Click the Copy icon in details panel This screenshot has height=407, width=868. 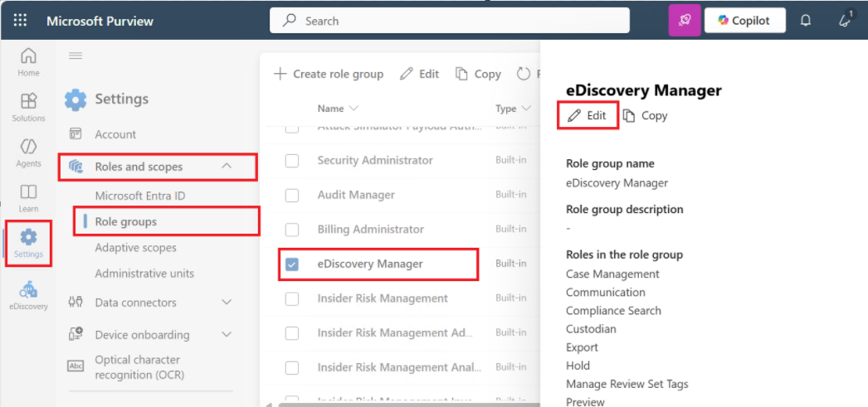(629, 115)
